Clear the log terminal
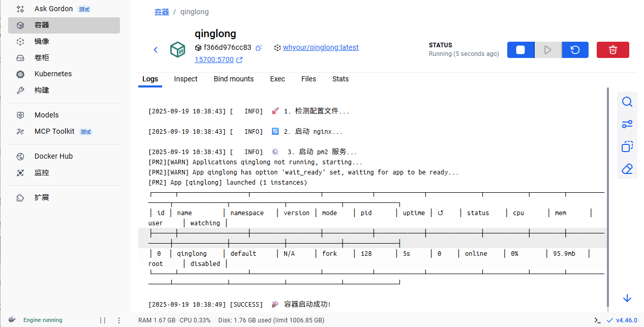644x327 pixels. 627,169
